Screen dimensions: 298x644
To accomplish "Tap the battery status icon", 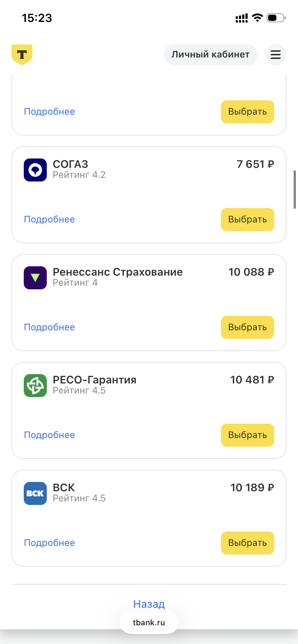I will point(276,18).
